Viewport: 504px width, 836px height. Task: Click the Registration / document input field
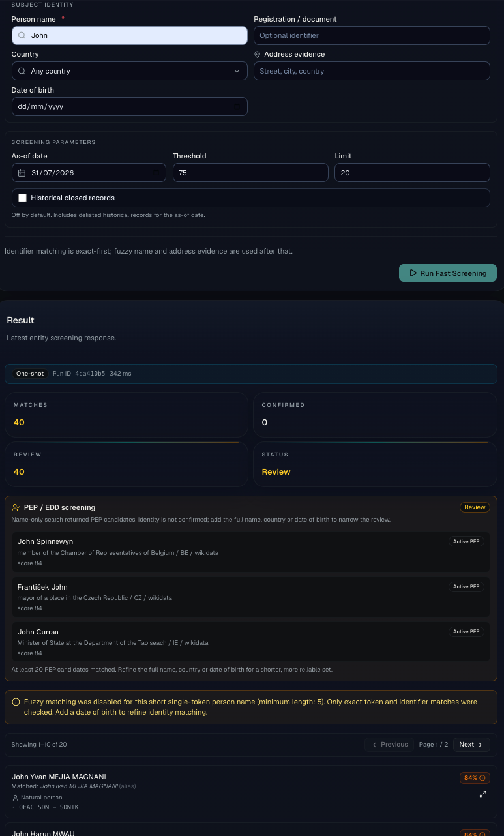[x=372, y=35]
